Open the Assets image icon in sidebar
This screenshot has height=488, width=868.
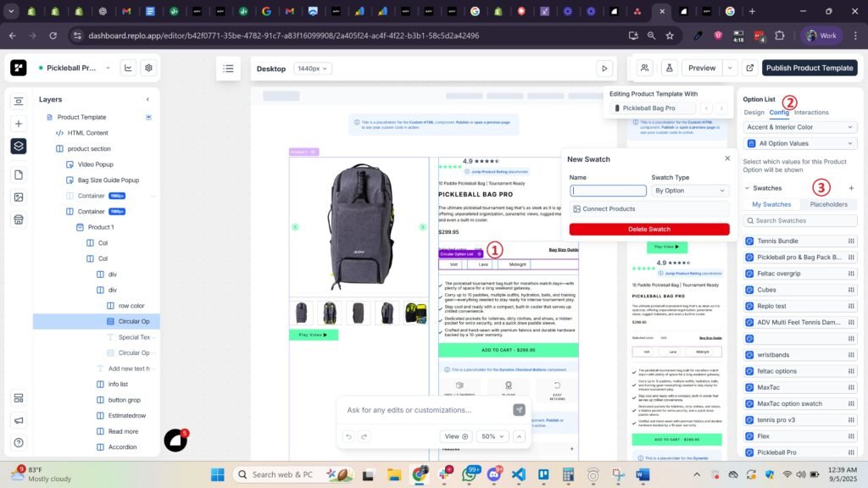pyautogui.click(x=19, y=197)
